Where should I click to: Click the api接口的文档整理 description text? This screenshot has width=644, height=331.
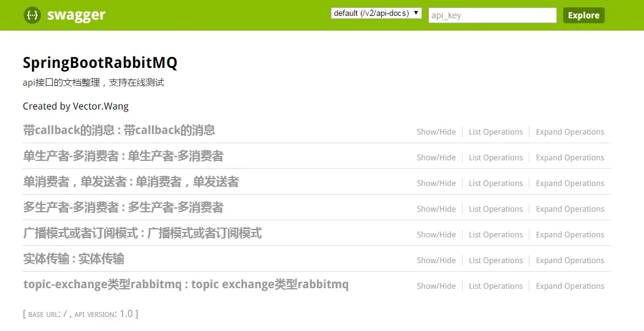93,83
